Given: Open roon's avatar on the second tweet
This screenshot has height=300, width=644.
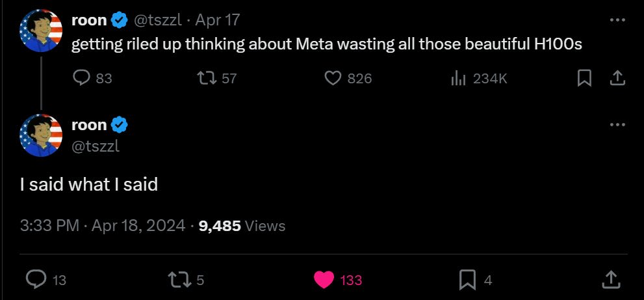Looking at the screenshot, I should (41, 135).
